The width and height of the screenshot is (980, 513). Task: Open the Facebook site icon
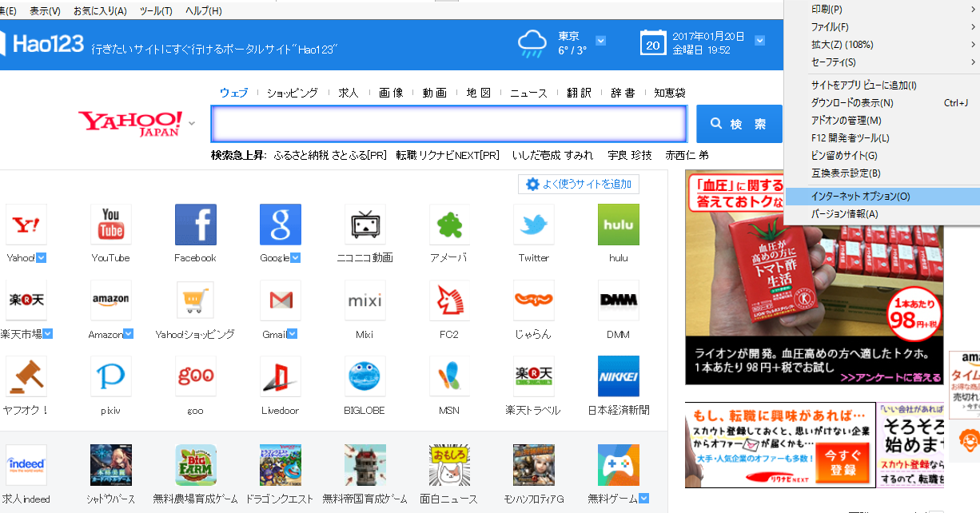point(196,225)
